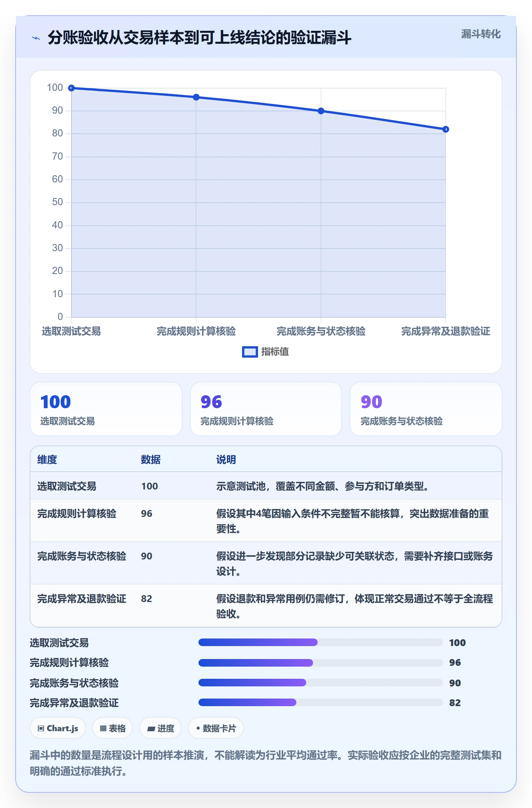Image resolution: width=532 pixels, height=808 pixels.
Task: Click the 完成规则计算核验 progress bar
Action: pos(321,663)
